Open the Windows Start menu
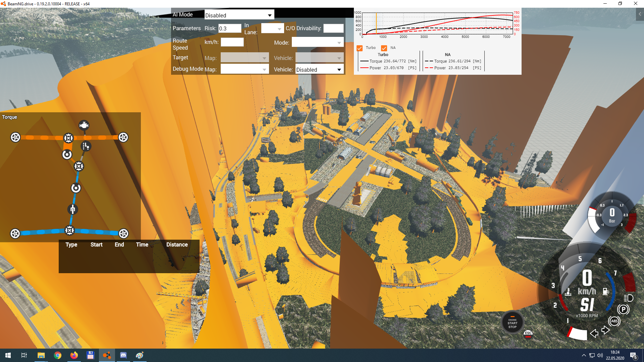644x362 pixels. click(8, 355)
